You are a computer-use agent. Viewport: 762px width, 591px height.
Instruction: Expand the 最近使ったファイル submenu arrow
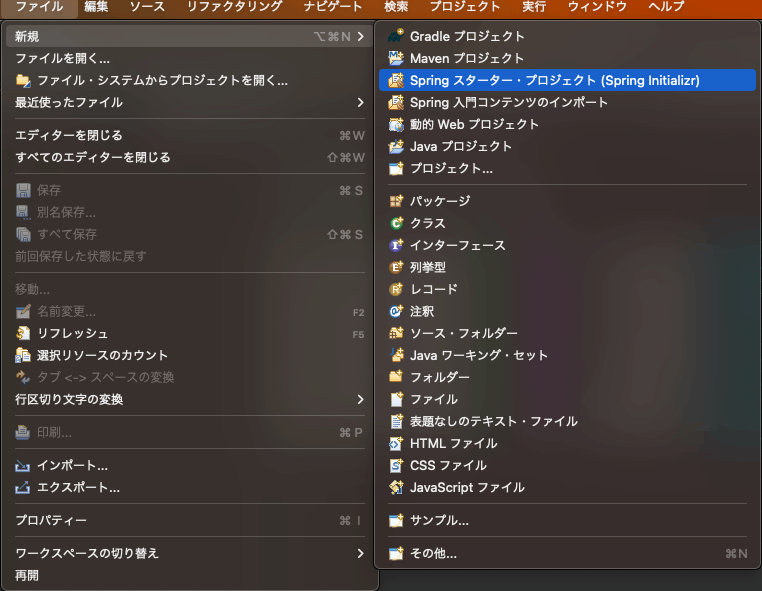point(360,103)
